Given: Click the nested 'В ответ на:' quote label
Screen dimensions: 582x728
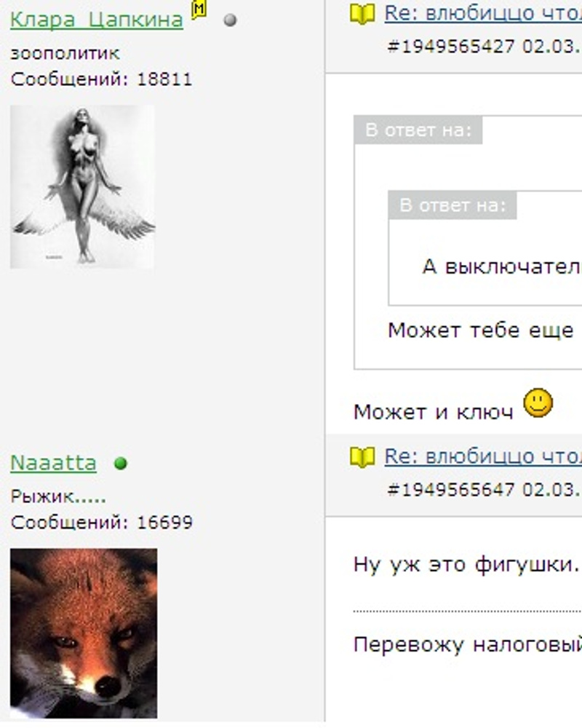Looking at the screenshot, I should tap(453, 205).
